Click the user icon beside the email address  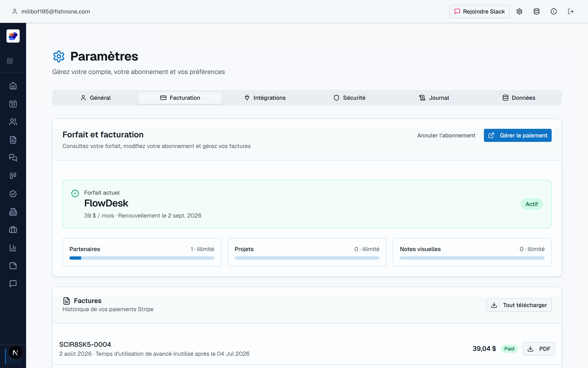[x=14, y=11]
